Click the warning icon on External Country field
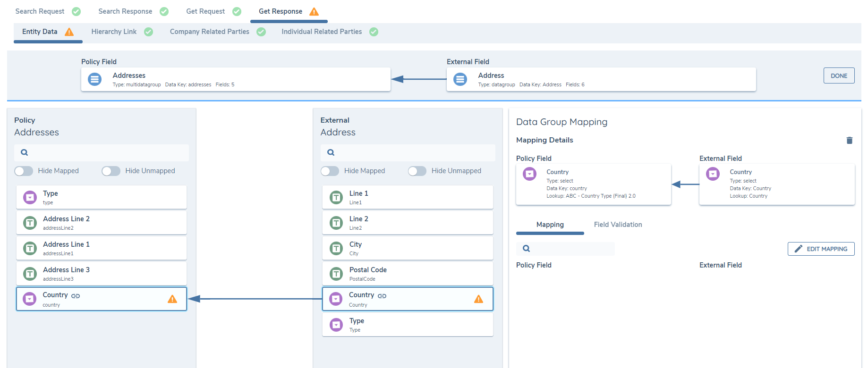The width and height of the screenshot is (868, 368). (x=478, y=299)
